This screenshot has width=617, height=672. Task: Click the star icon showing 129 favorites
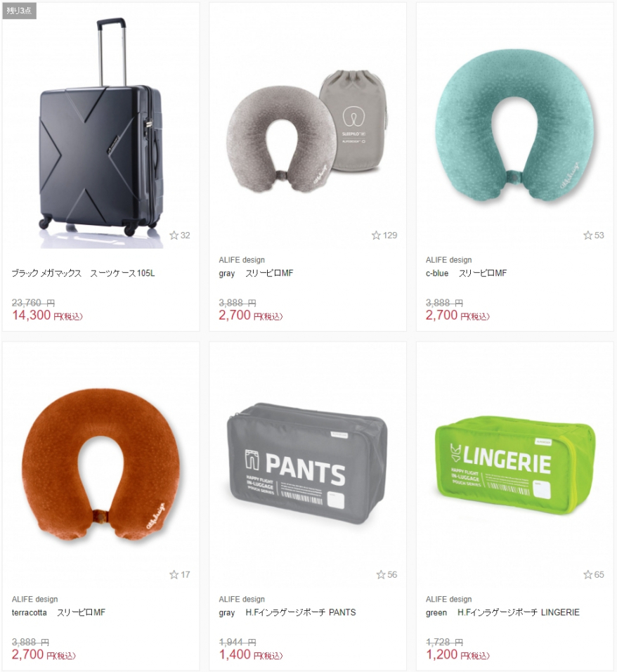(376, 235)
